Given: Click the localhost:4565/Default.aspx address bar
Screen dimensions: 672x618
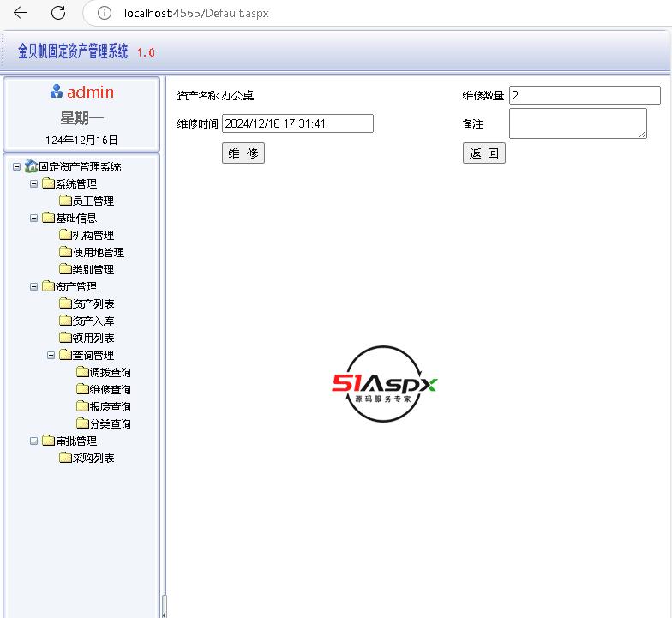Looking at the screenshot, I should coord(196,14).
